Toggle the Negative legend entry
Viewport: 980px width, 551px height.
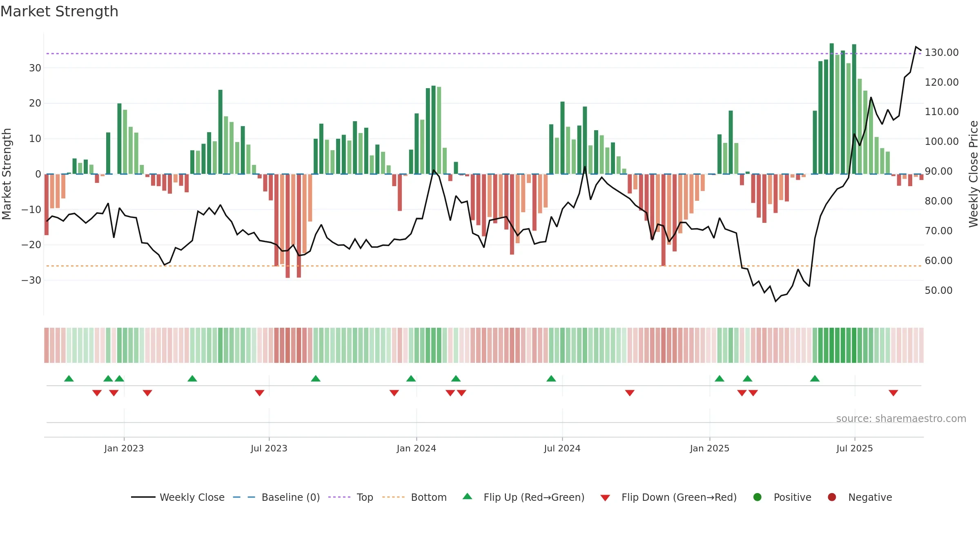pyautogui.click(x=860, y=497)
